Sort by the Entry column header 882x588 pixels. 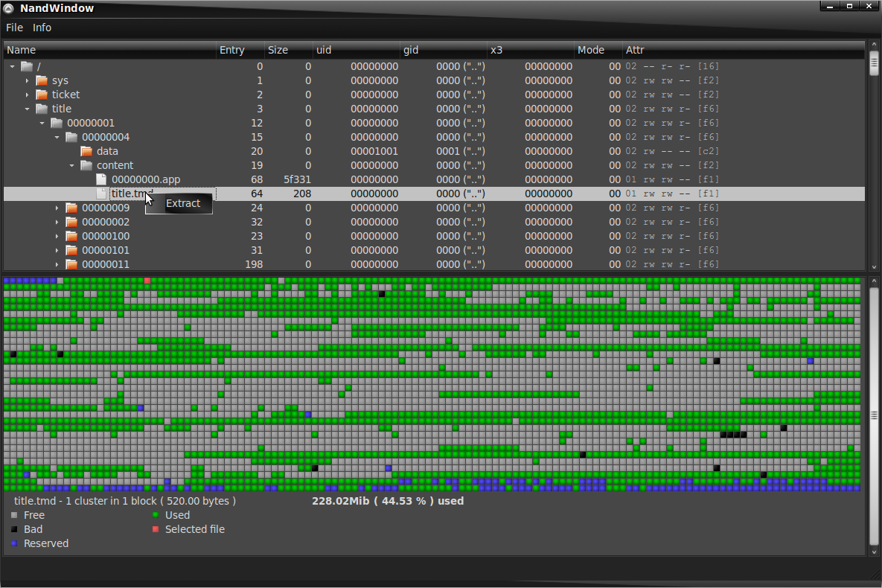[240, 50]
